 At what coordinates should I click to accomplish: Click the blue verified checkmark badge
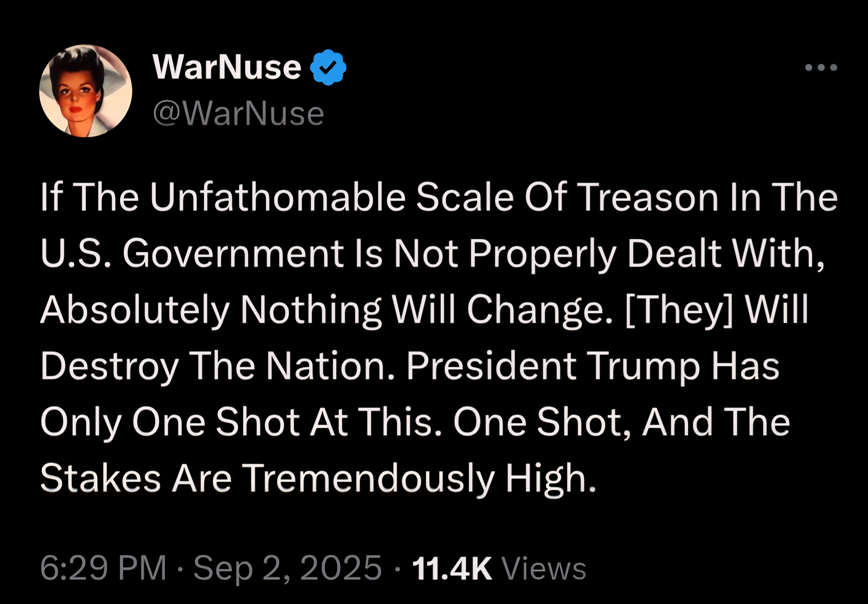[328, 67]
